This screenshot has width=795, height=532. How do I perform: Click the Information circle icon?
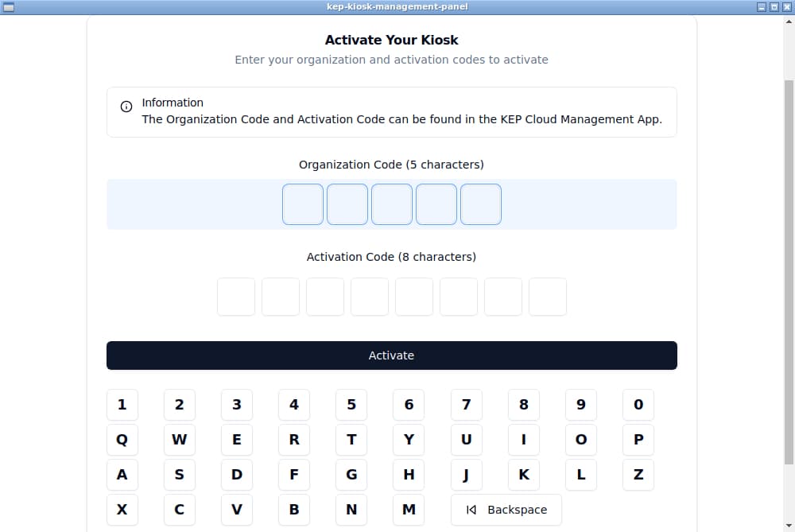point(126,107)
